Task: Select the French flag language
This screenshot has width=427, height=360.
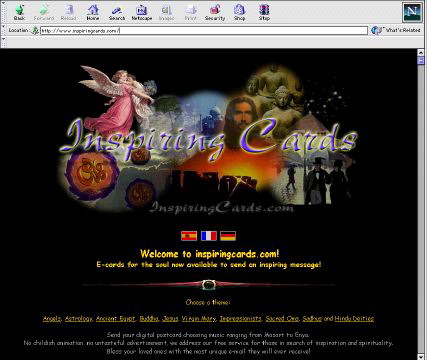Action: pyautogui.click(x=209, y=236)
